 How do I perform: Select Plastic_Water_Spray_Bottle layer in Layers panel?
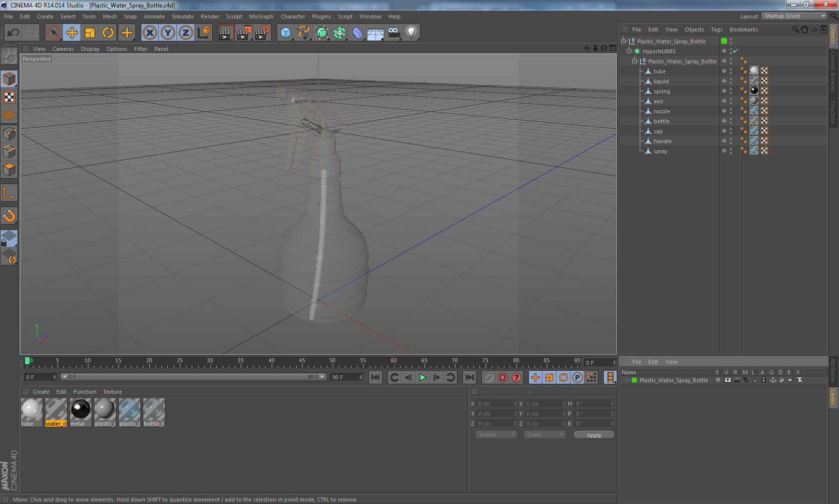click(673, 380)
